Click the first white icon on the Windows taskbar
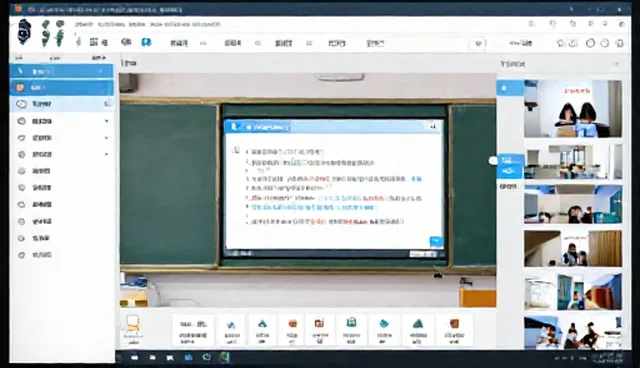Viewport: 640px width, 368px height. pos(135,358)
